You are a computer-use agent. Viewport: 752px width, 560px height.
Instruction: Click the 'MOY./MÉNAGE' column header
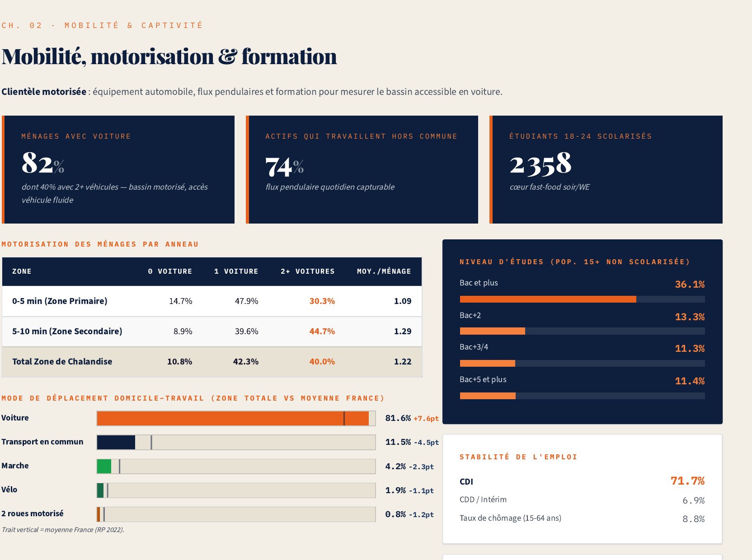click(x=384, y=271)
